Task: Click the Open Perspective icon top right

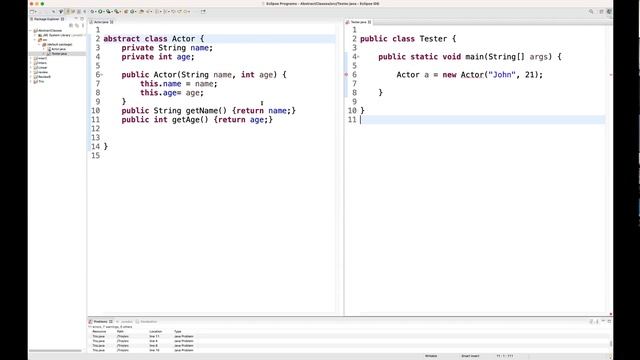Action: (602, 11)
